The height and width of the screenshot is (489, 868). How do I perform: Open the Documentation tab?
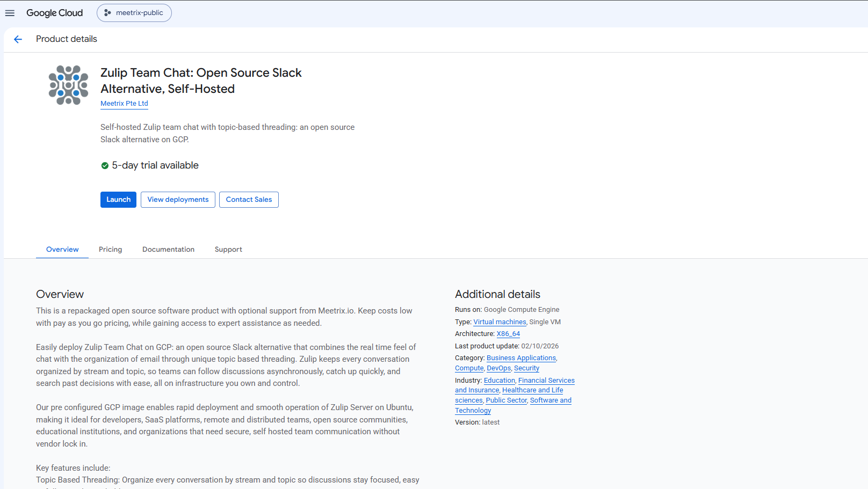pyautogui.click(x=169, y=250)
